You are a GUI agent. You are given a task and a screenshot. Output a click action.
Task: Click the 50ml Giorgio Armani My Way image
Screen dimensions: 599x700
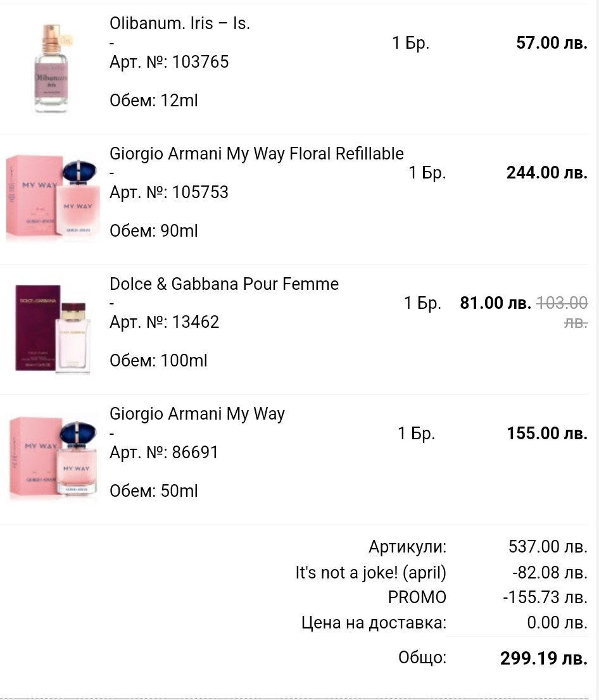53,458
